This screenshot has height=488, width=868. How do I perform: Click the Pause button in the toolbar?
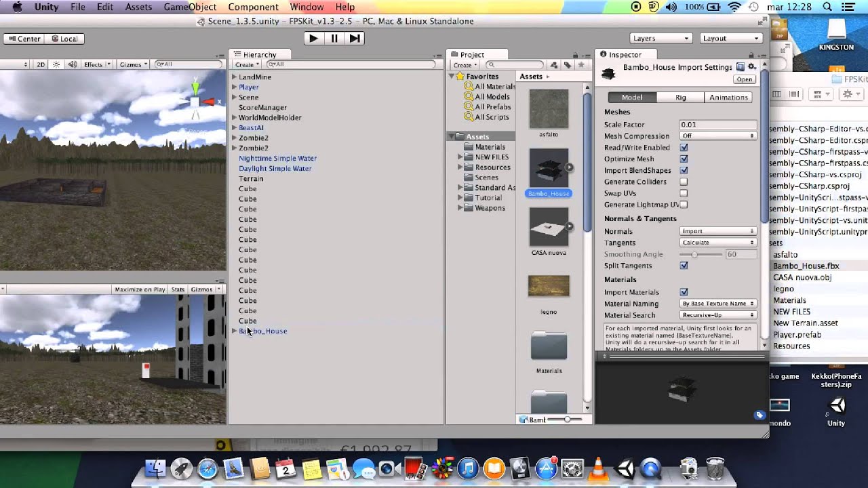(x=334, y=39)
